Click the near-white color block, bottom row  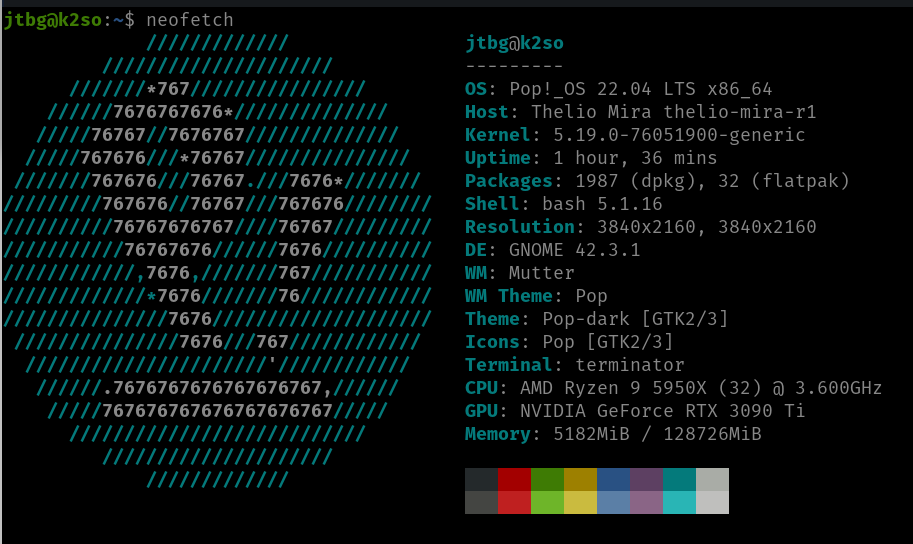(712, 502)
